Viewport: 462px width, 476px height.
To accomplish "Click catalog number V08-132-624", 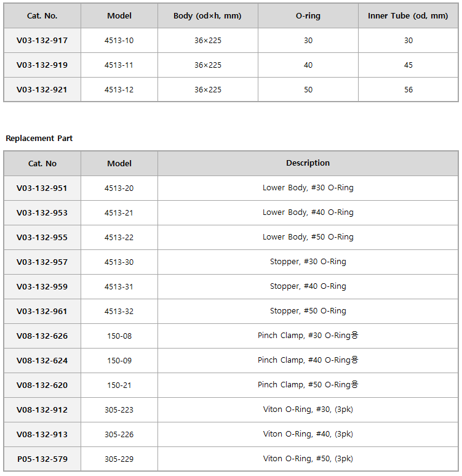I will point(42,361).
